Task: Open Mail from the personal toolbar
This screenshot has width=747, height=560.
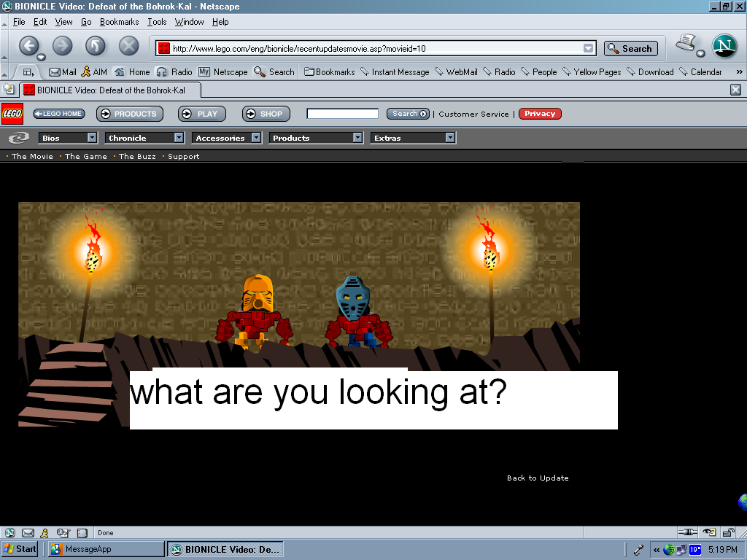Action: (x=63, y=72)
